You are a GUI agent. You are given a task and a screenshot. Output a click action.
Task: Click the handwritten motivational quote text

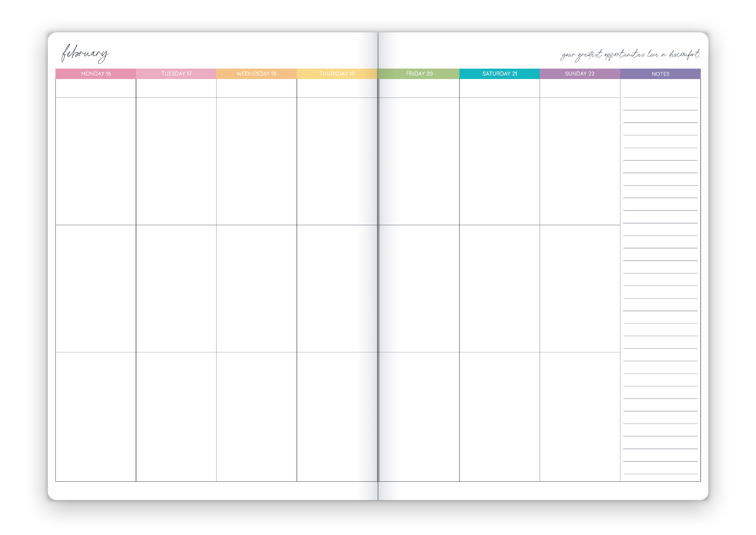pyautogui.click(x=629, y=55)
